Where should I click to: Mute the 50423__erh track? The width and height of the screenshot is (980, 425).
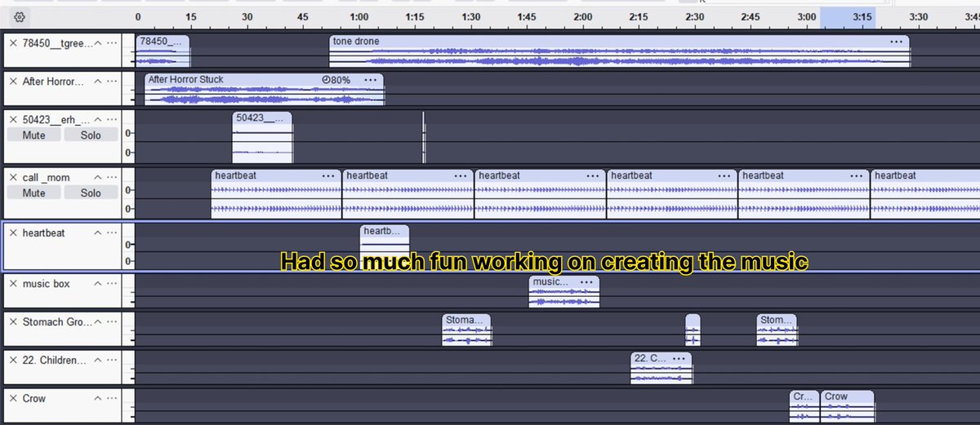click(x=34, y=135)
